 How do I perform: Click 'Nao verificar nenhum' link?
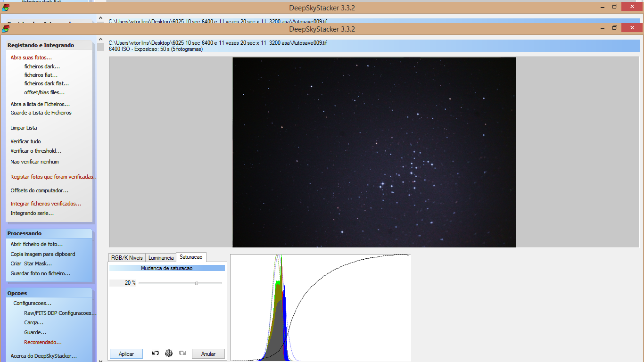34,162
